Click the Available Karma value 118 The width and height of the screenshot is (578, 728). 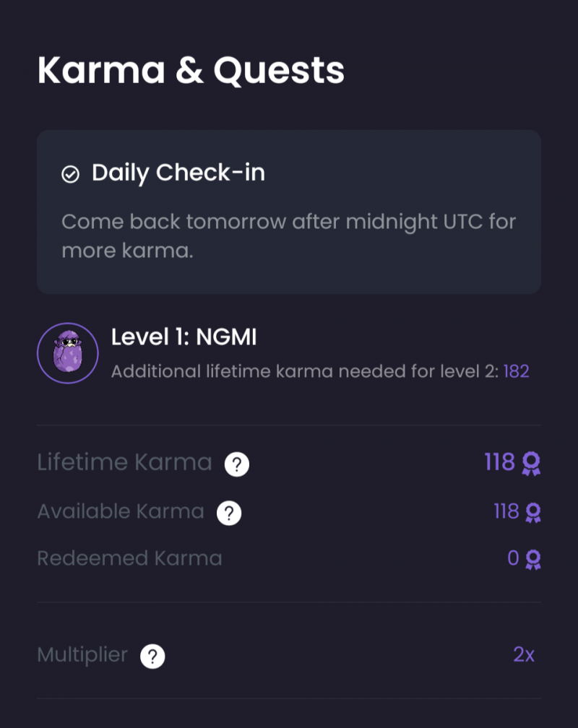(x=506, y=512)
